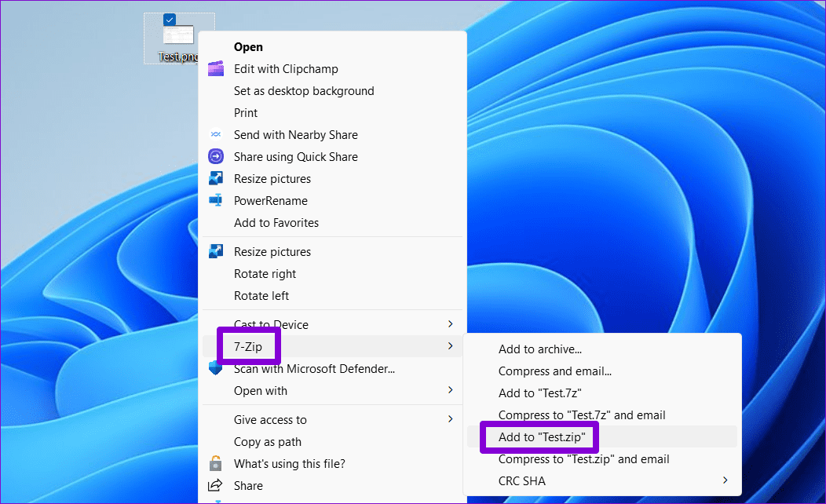Click the Microsoft Defender shield icon
826x504 pixels.
point(216,368)
